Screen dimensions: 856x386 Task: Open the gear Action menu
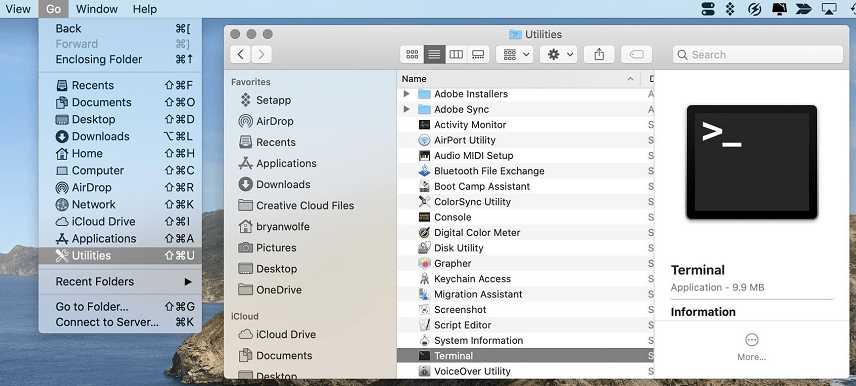tap(558, 55)
